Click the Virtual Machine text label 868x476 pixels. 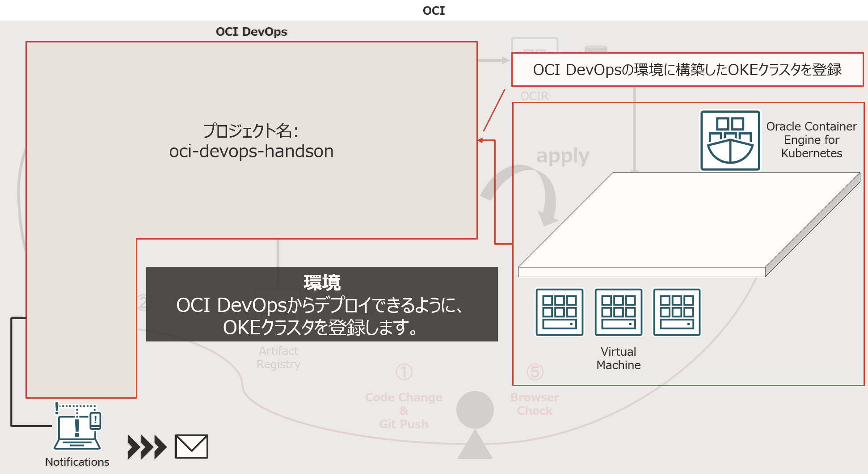point(618,358)
